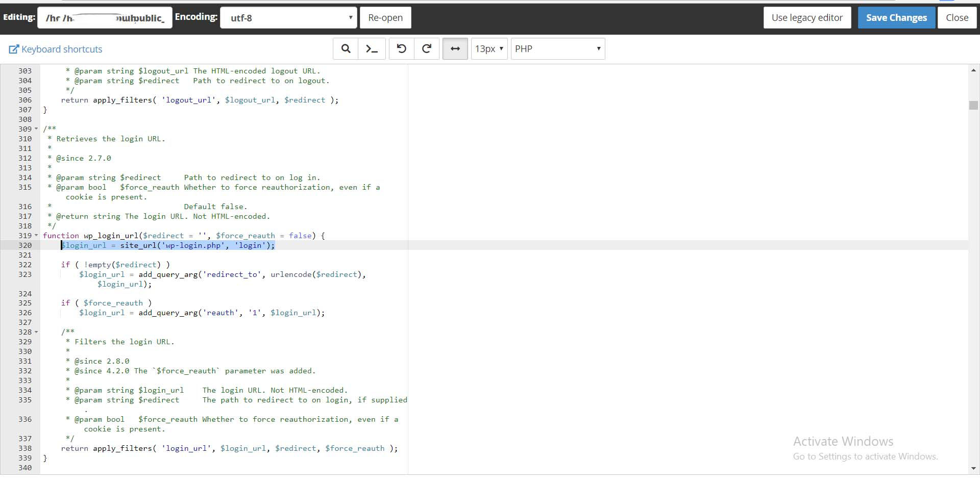The image size is (980, 485).
Task: Click the text '@since 2.8.0'
Action: pyautogui.click(x=102, y=361)
